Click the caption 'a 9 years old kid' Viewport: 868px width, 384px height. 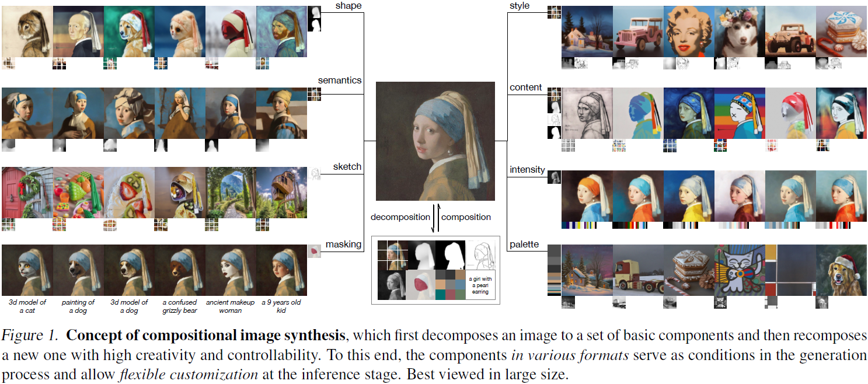tap(281, 306)
